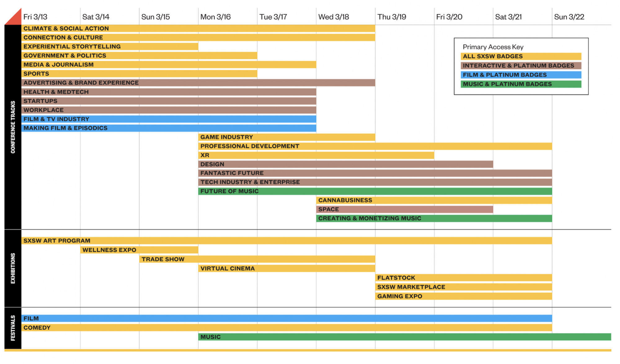
Task: Select the Design track bar
Action: [x=346, y=164]
